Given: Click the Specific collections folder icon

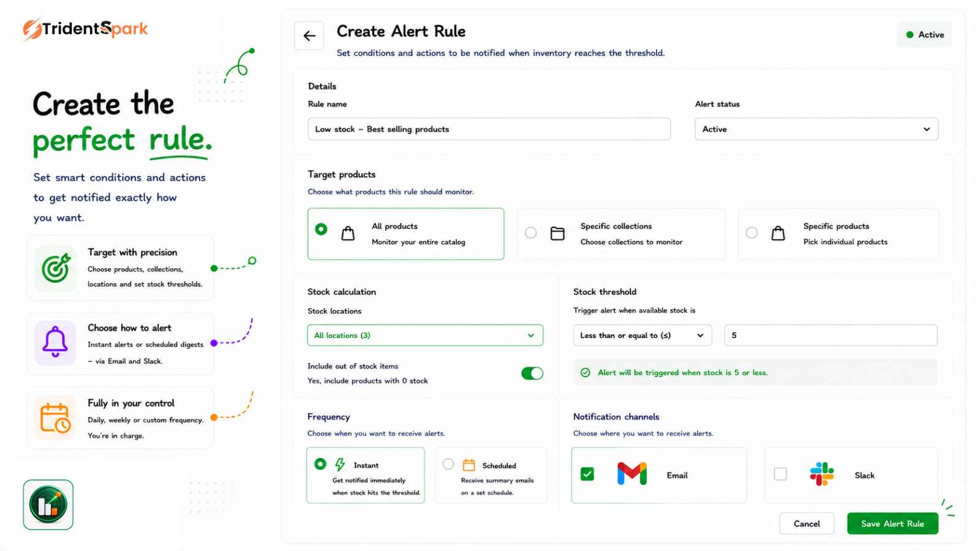Looking at the screenshot, I should (x=557, y=233).
